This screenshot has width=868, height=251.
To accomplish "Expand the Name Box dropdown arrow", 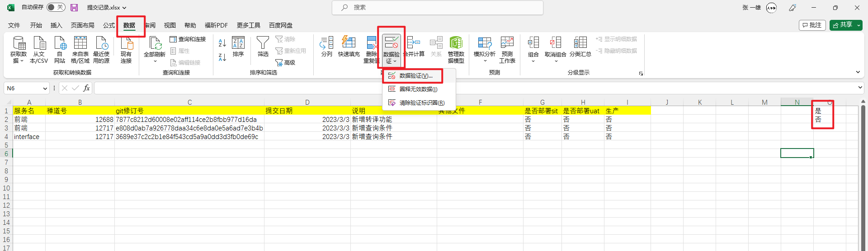I will [45, 88].
